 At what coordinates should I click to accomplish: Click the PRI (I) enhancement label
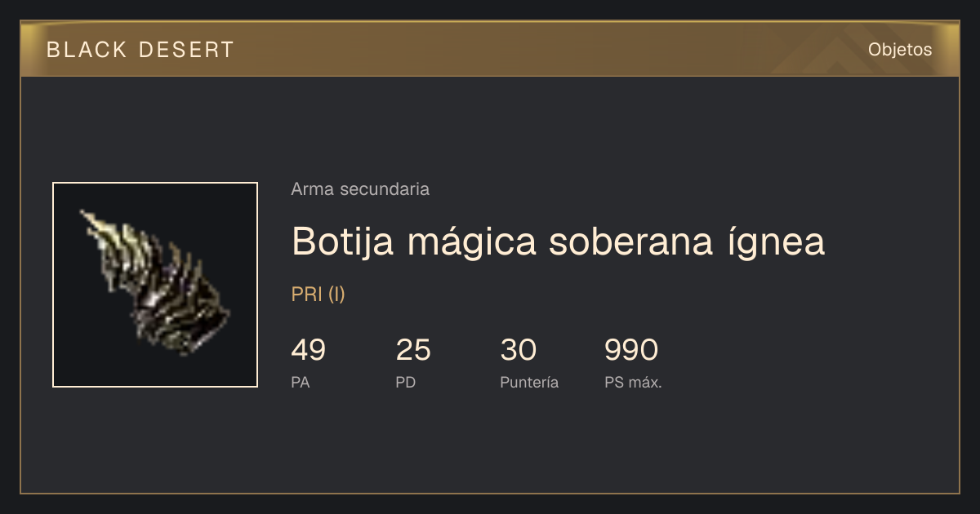[x=318, y=295]
